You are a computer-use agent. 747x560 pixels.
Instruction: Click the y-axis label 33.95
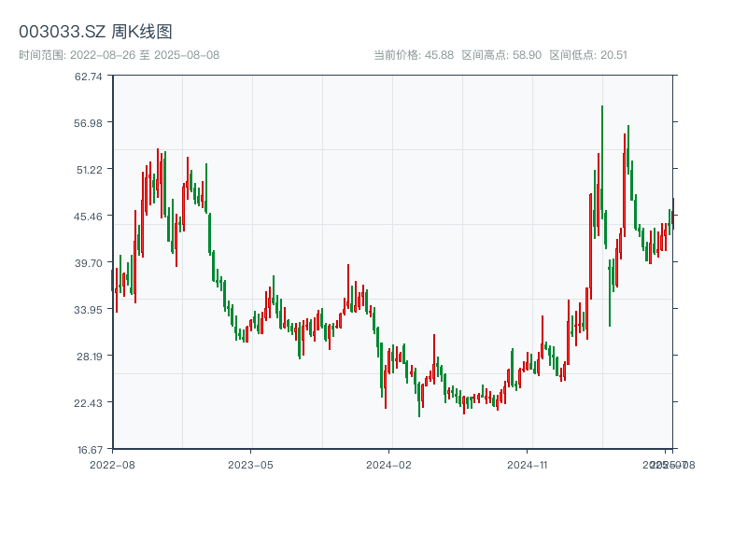point(88,310)
